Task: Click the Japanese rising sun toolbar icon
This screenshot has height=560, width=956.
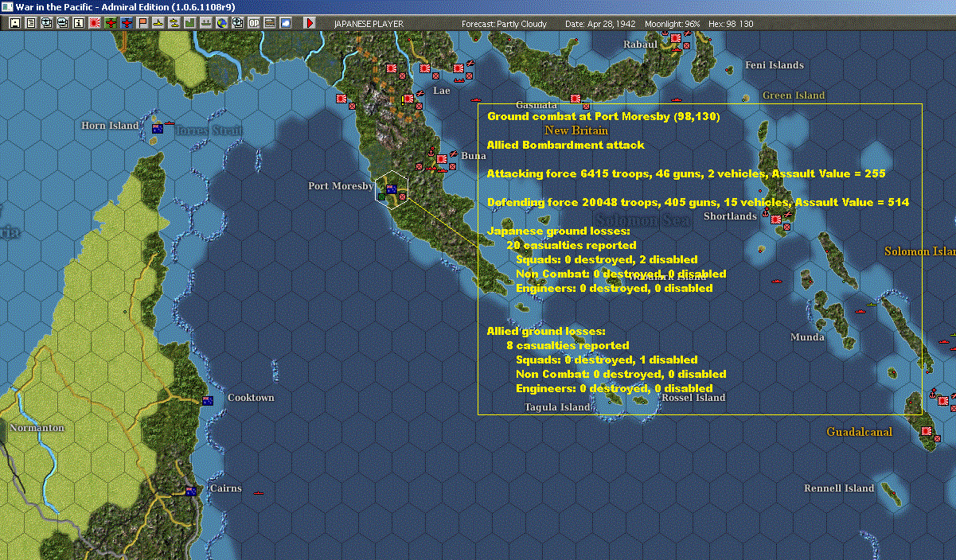Action: [95, 23]
